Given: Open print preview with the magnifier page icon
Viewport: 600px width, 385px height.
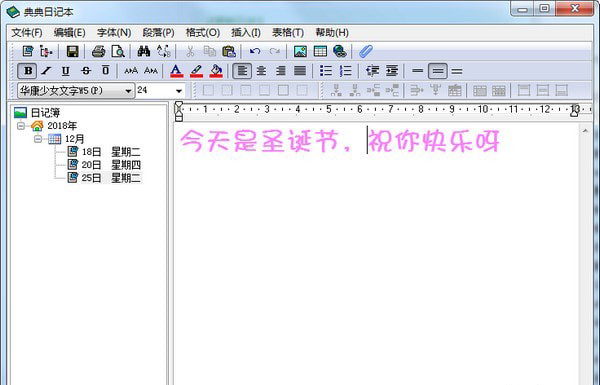Looking at the screenshot, I should pos(118,51).
